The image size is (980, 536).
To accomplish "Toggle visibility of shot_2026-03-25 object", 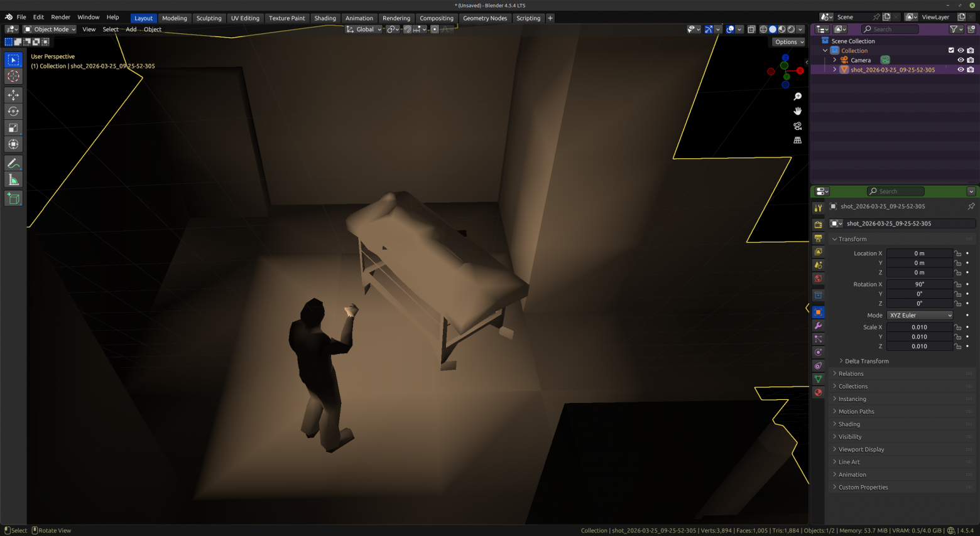I will [x=961, y=70].
